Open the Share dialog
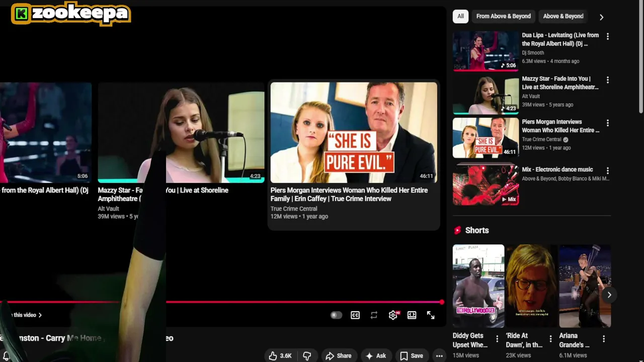The image size is (644, 362). 339,356
